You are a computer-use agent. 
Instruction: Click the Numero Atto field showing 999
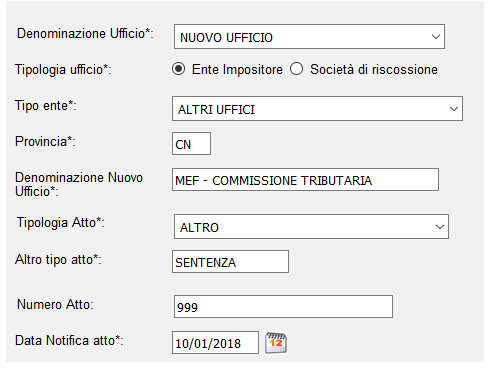pos(283,306)
